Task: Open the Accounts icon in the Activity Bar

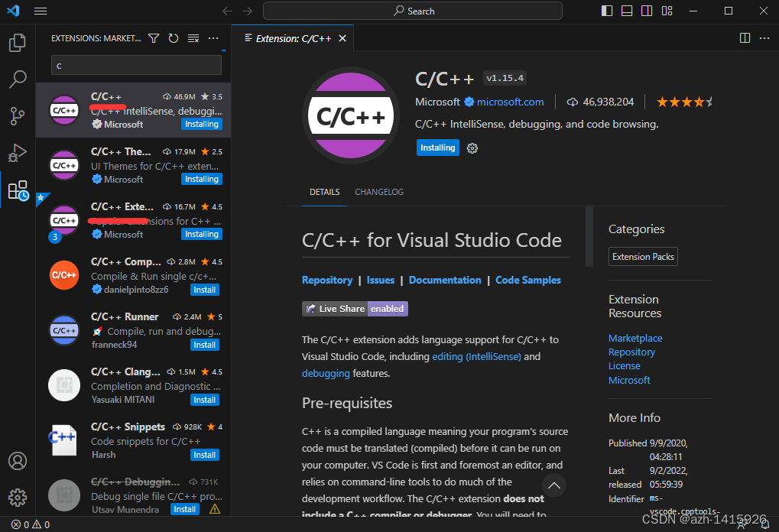Action: pos(17,460)
